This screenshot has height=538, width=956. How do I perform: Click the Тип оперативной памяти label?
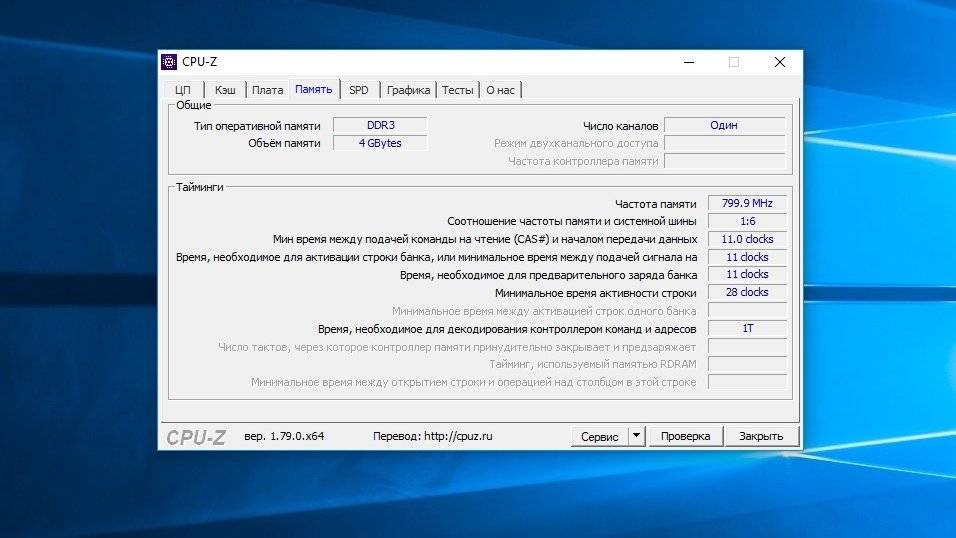(257, 126)
